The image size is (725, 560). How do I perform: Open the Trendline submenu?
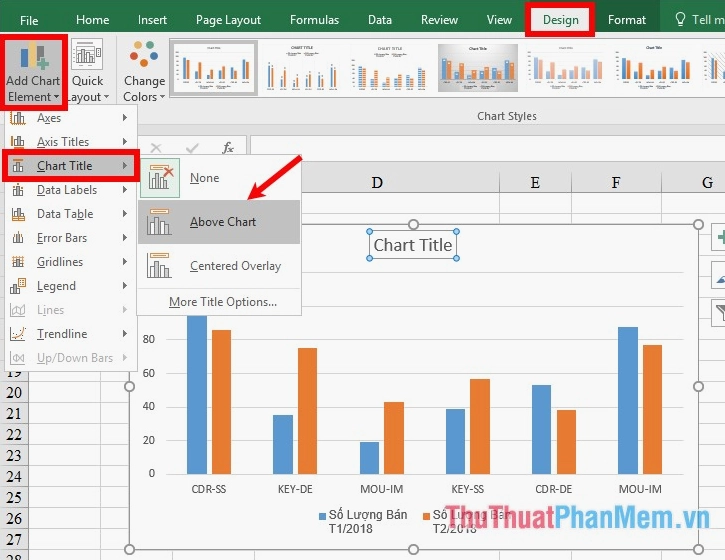click(71, 334)
